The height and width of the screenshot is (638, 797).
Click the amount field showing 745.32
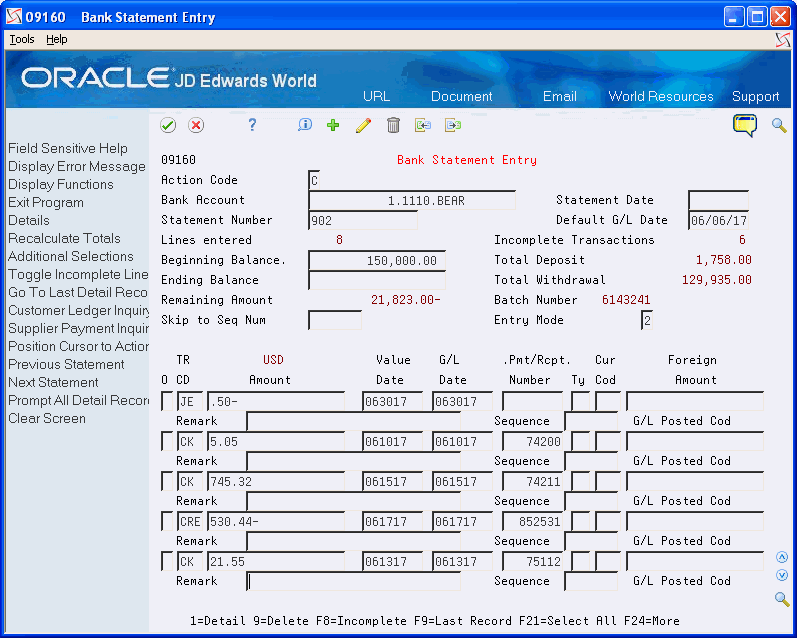[276, 481]
